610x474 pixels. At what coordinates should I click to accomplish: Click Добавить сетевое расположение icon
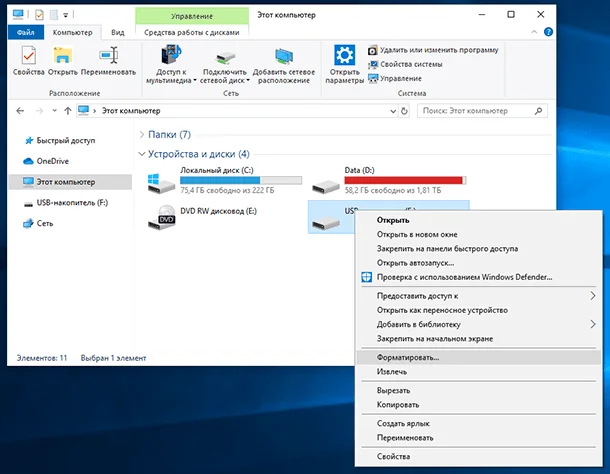(x=284, y=56)
